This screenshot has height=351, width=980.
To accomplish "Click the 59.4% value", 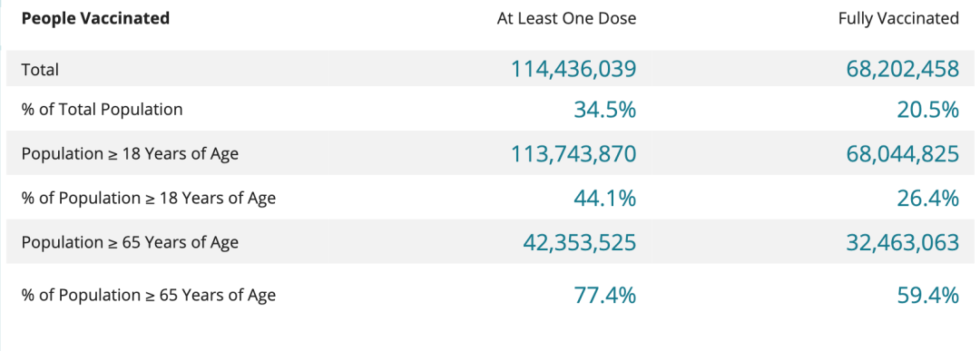I will (928, 294).
